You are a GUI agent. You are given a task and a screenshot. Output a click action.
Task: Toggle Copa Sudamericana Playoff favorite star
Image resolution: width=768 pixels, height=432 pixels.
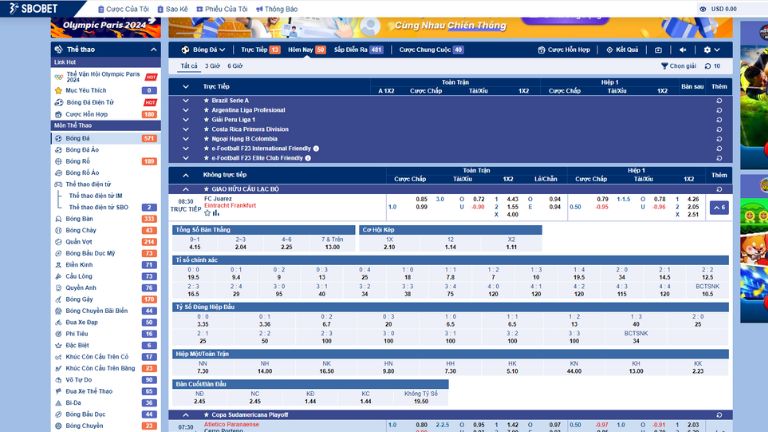206,415
